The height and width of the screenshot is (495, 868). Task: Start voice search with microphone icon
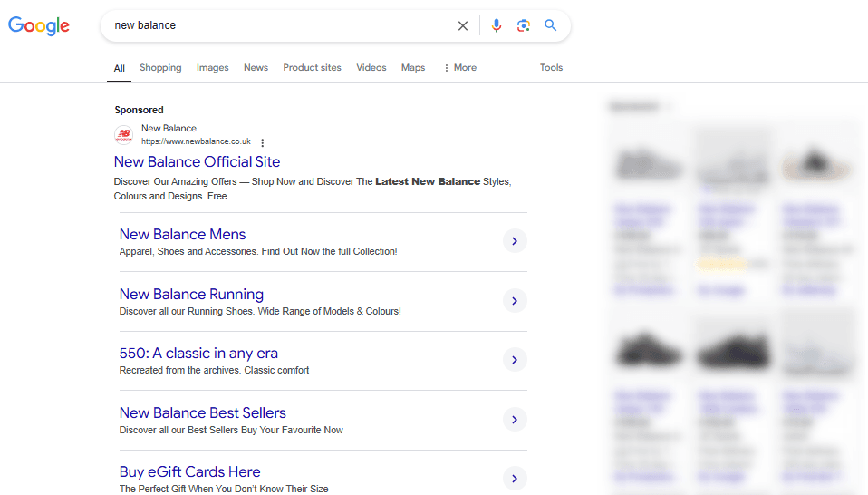[496, 25]
